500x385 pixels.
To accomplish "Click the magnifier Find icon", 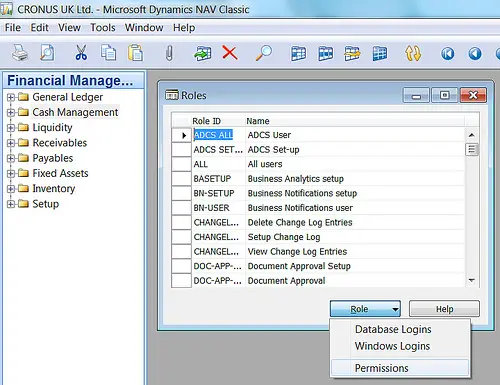I will (x=264, y=53).
